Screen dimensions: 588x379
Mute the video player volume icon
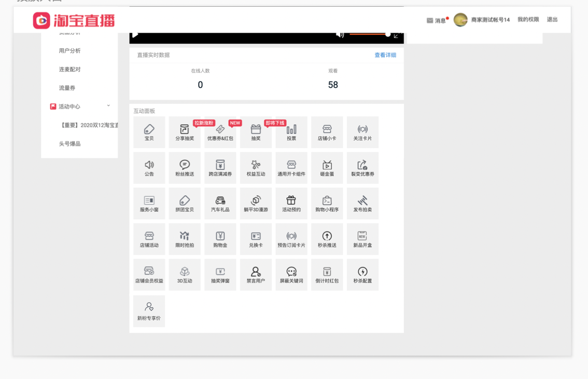(340, 35)
